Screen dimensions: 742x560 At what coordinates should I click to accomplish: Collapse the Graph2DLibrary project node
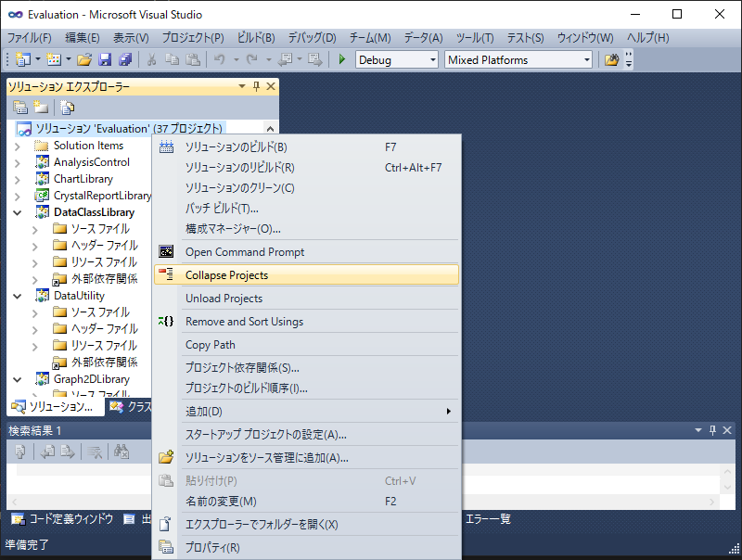click(18, 380)
